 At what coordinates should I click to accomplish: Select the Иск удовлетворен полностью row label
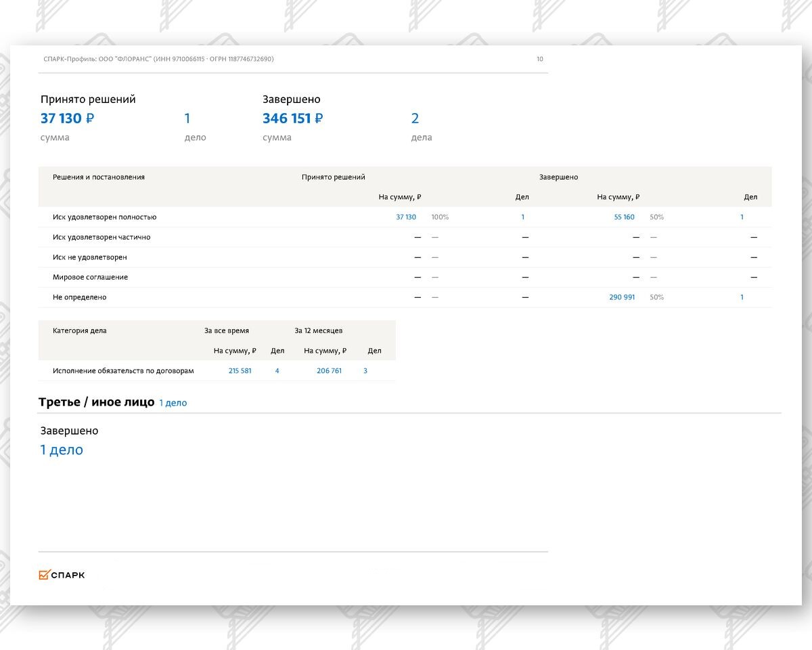click(104, 217)
